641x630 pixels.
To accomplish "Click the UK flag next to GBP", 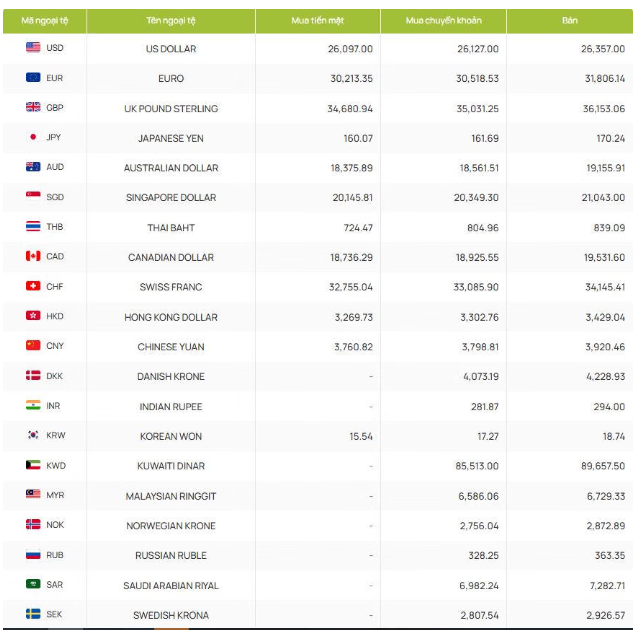I will [33, 107].
